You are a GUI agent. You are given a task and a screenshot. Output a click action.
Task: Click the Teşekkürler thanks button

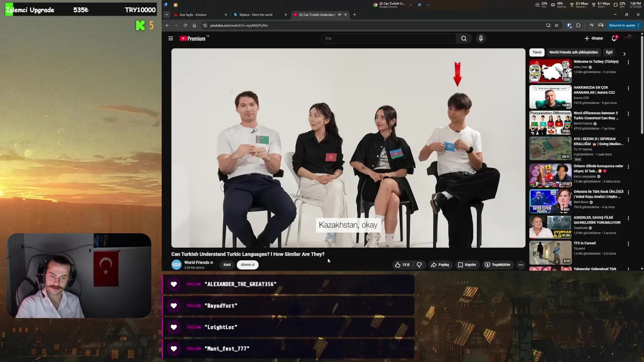498,264
